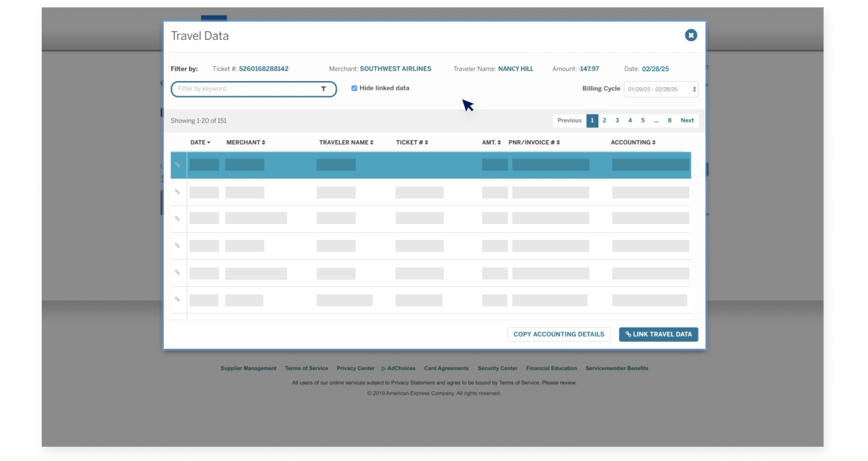Open the Privacy Center footer link
The width and height of the screenshot is (868, 461).
tap(355, 368)
